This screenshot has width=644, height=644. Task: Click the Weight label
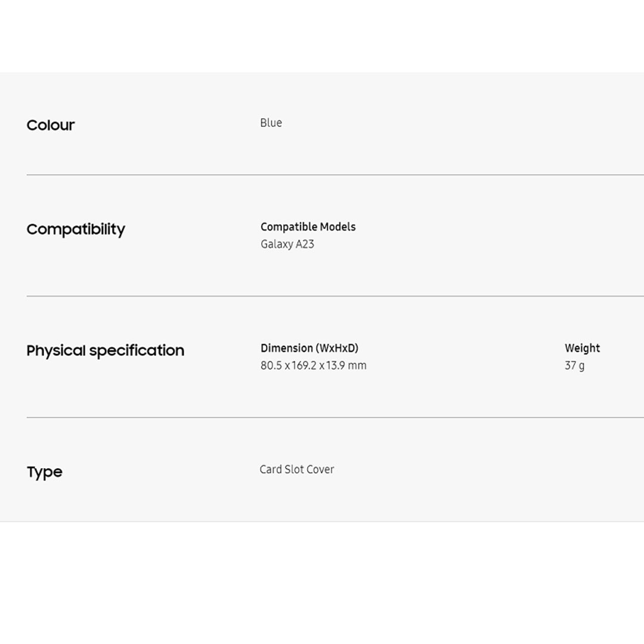click(582, 348)
